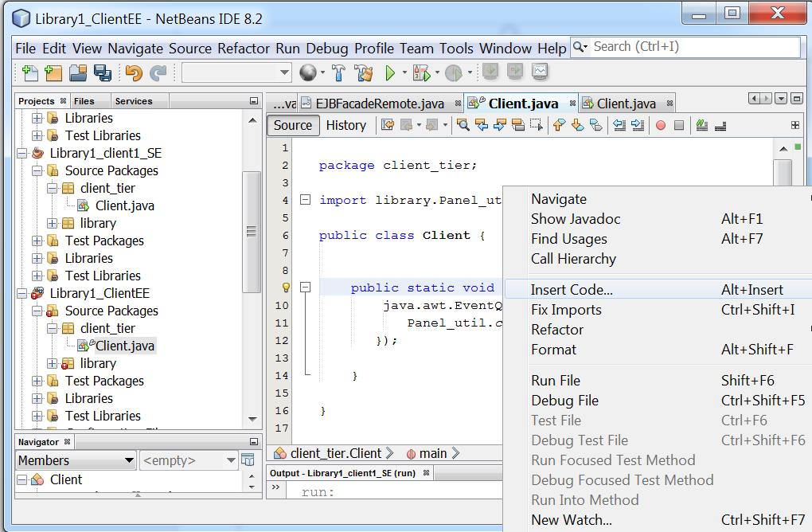Screen dimensions: 812x532
Task: Open the Files tab
Action: pyautogui.click(x=84, y=101)
